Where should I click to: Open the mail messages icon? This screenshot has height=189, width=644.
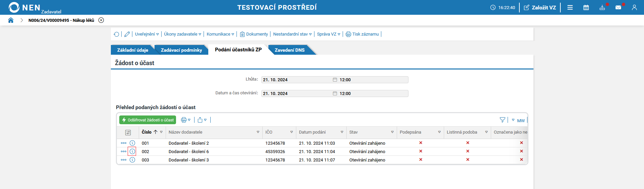[x=618, y=7]
